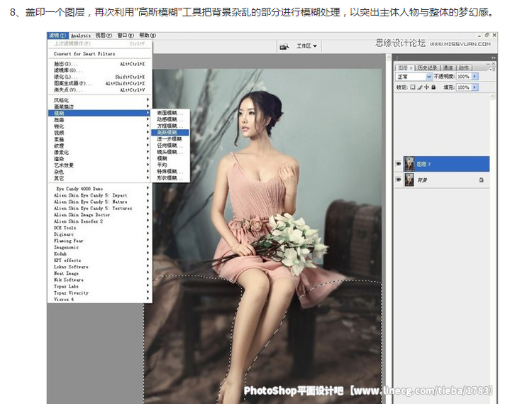Click the 不透明度 100% value field

click(464, 77)
